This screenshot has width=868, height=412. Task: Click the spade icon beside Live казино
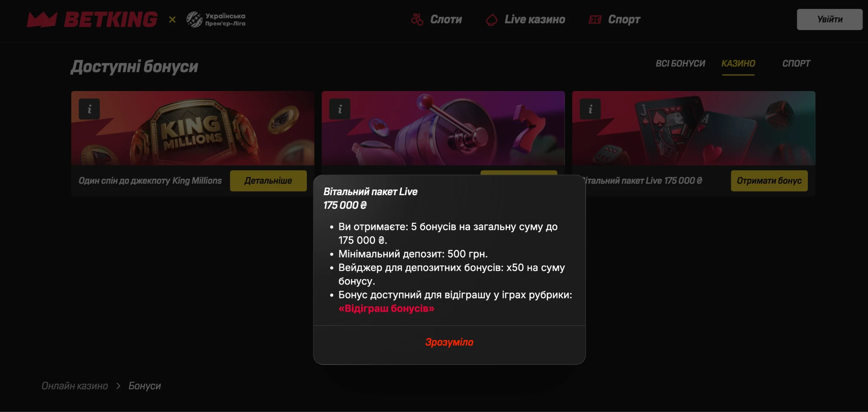click(492, 19)
